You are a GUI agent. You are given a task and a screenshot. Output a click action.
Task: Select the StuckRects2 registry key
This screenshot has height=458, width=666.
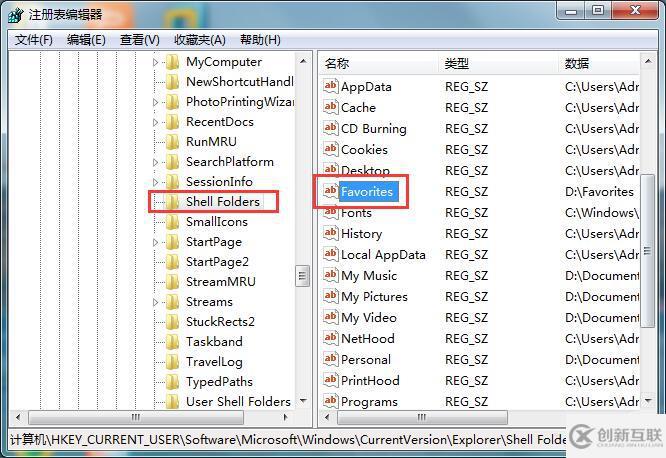pyautogui.click(x=220, y=322)
